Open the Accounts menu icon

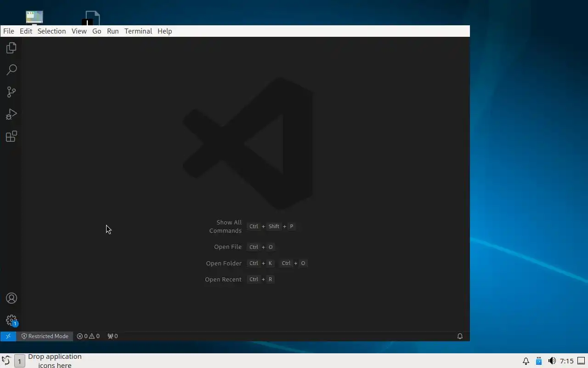(x=11, y=298)
